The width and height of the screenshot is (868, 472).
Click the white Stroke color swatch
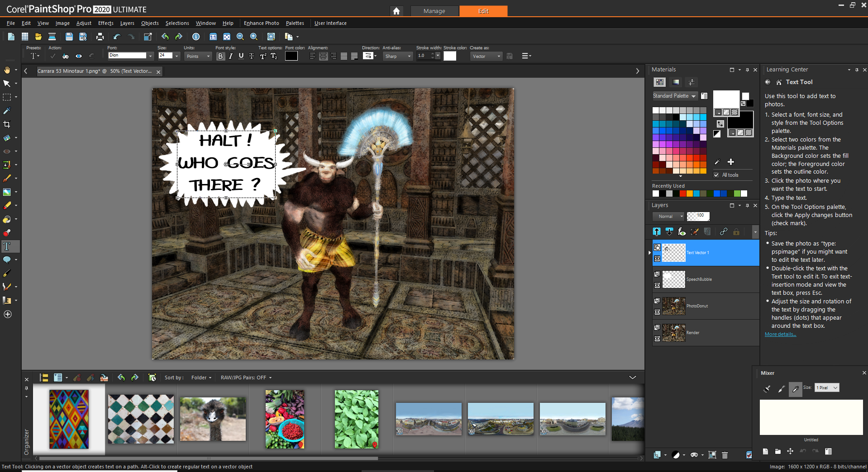450,56
